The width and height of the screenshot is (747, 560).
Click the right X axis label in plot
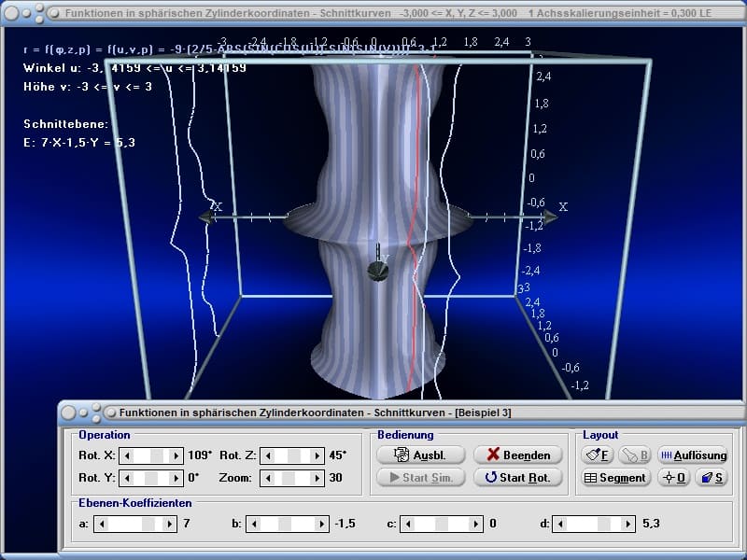pyautogui.click(x=563, y=206)
